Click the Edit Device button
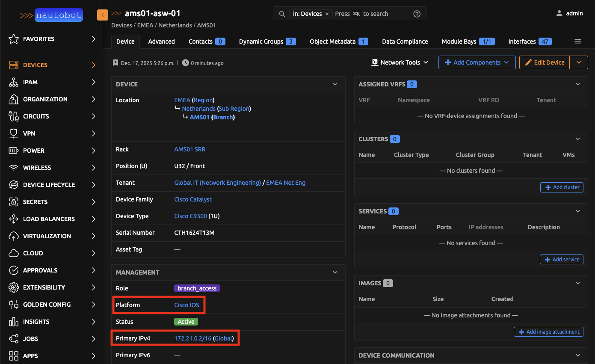 pos(545,62)
